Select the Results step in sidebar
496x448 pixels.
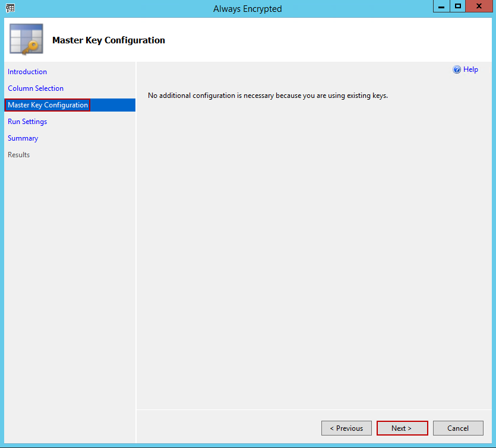click(18, 155)
